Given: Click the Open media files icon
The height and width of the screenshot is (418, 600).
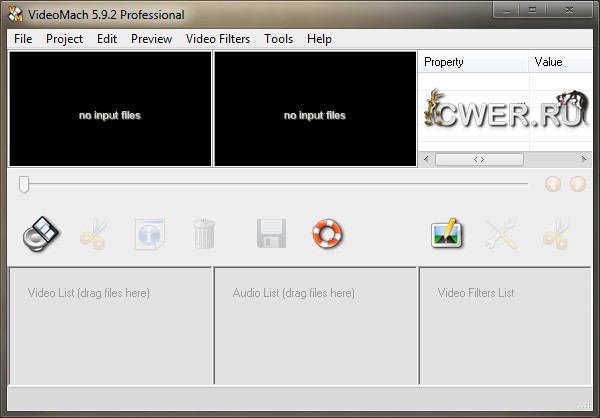Looking at the screenshot, I should tap(41, 234).
